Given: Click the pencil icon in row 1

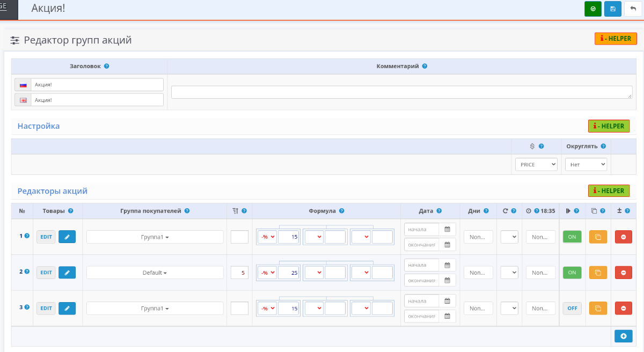Looking at the screenshot, I should click(x=67, y=237).
